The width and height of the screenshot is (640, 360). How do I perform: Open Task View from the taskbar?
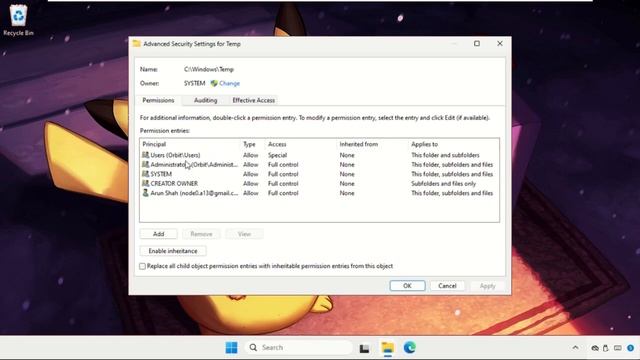364,348
